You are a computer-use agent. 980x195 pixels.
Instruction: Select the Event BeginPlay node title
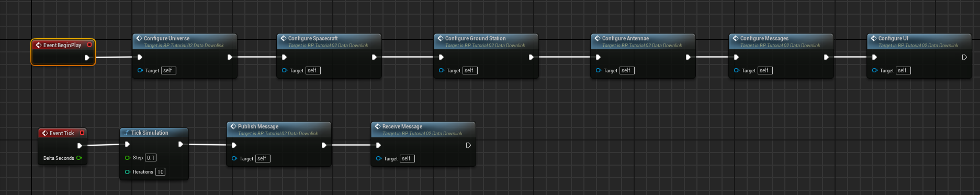point(62,45)
